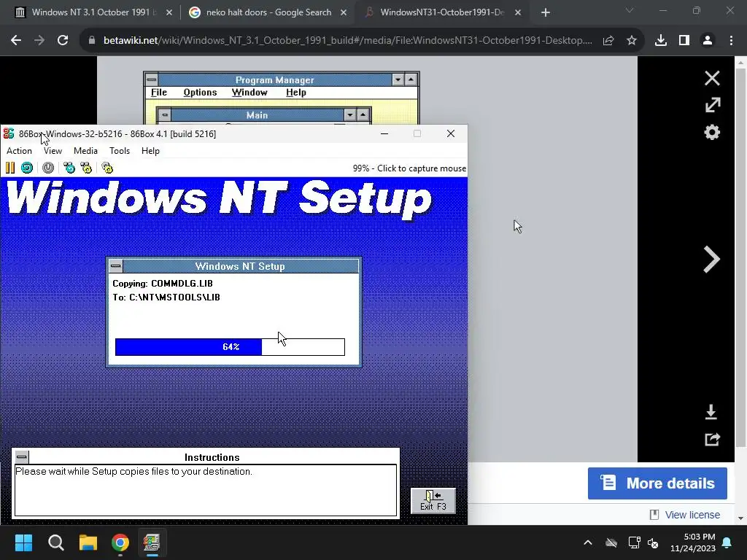
Task: Open image fullscreen with the expand arrow icon
Action: pyautogui.click(x=712, y=105)
